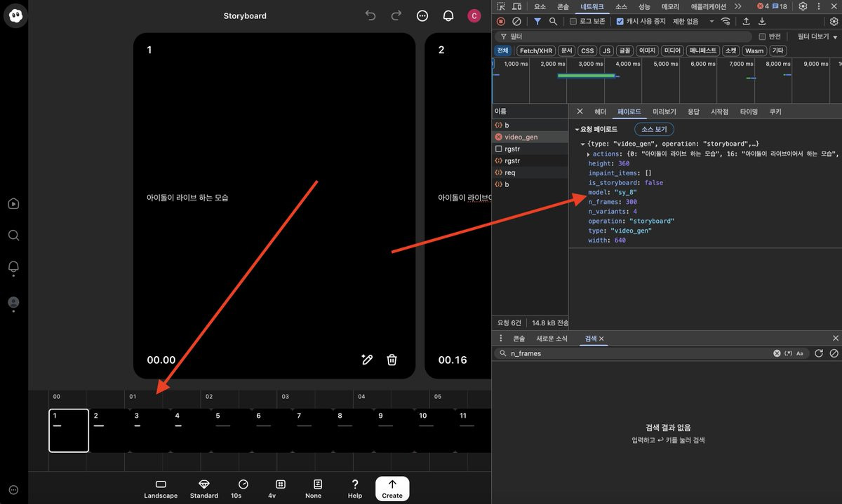Click the Create button
This screenshot has width=842, height=504.
point(392,489)
